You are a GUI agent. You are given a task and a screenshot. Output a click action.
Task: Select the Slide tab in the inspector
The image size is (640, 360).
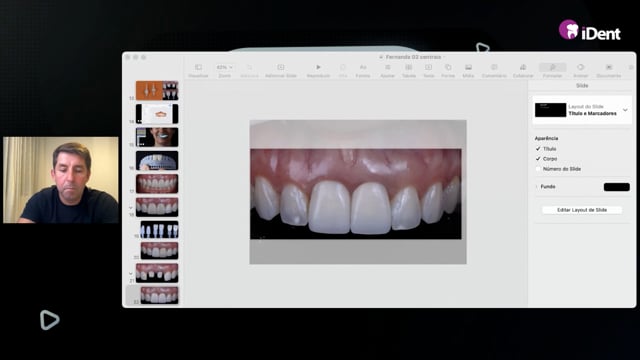(x=582, y=85)
